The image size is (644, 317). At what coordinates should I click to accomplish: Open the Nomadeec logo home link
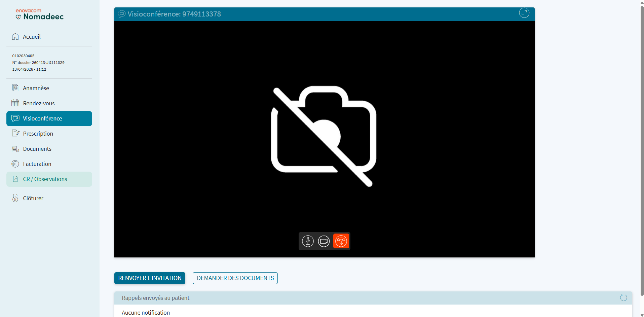(39, 14)
